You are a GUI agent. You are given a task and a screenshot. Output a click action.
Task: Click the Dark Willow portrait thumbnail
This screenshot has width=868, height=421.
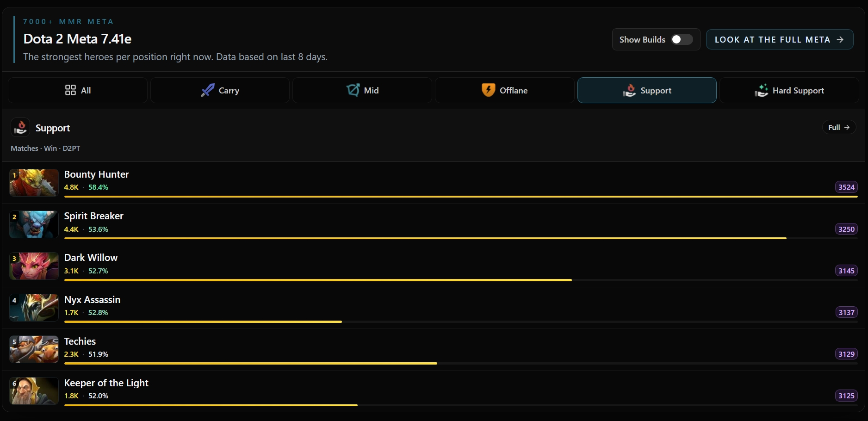coord(34,266)
